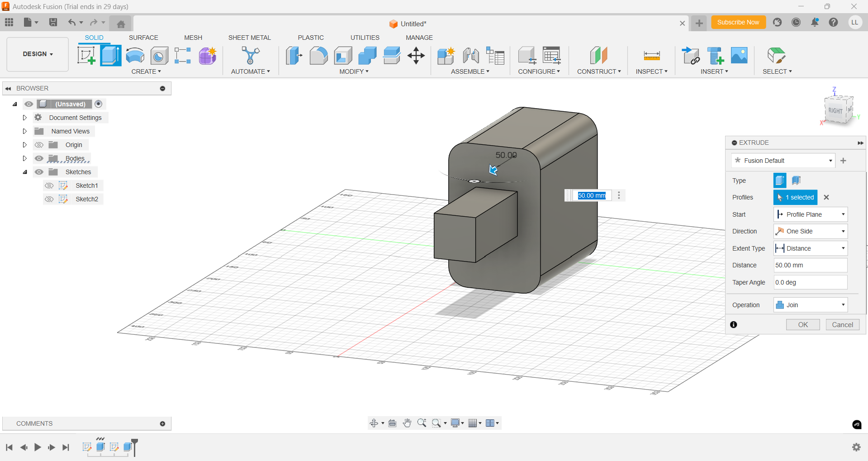
Task: Open the Direction dropdown showing One Side
Action: [x=810, y=231]
